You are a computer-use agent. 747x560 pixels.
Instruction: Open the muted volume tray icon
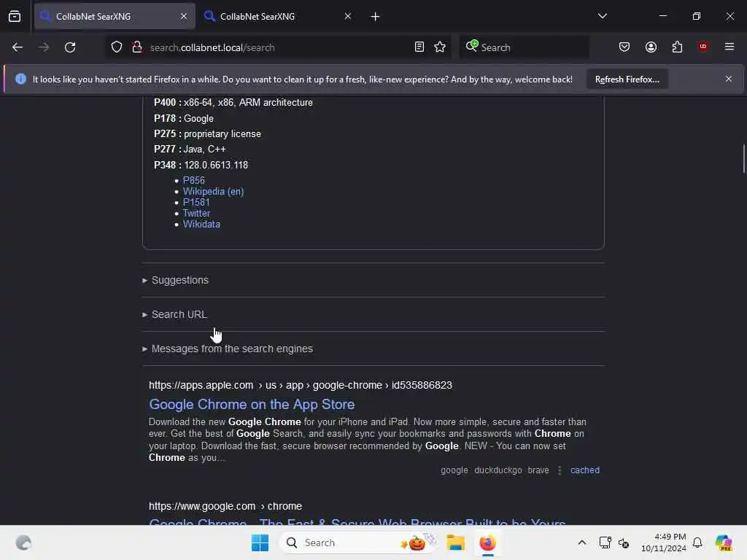pyautogui.click(x=624, y=542)
